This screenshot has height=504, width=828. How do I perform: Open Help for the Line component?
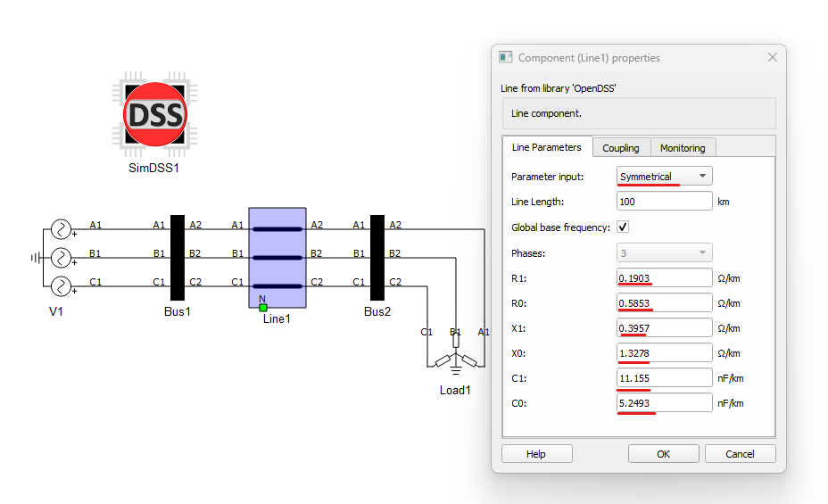pos(536,454)
